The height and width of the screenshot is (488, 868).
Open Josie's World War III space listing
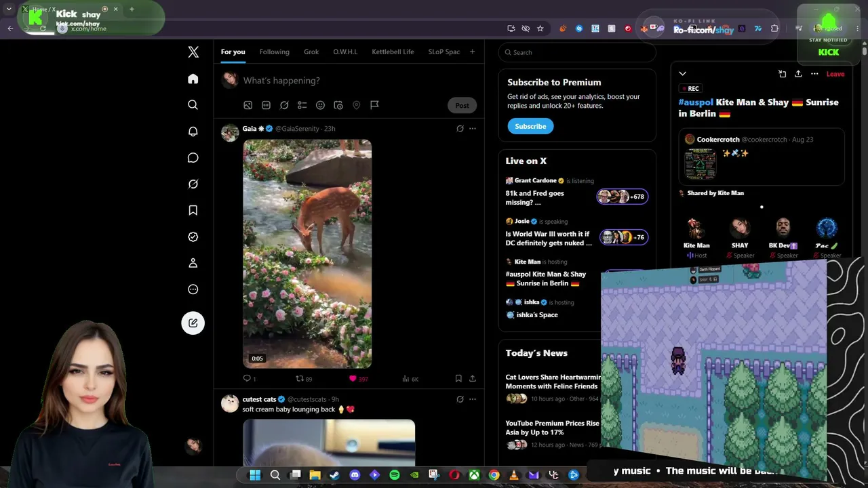click(576, 232)
